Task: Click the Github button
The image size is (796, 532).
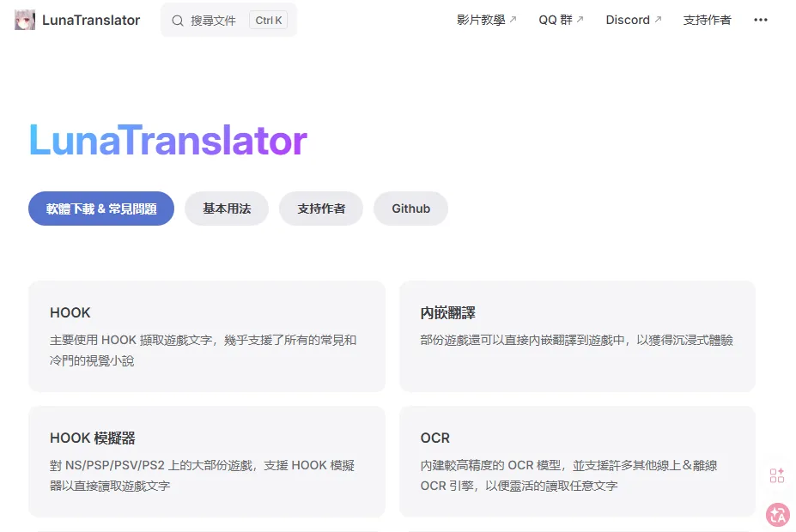Action: click(x=410, y=209)
